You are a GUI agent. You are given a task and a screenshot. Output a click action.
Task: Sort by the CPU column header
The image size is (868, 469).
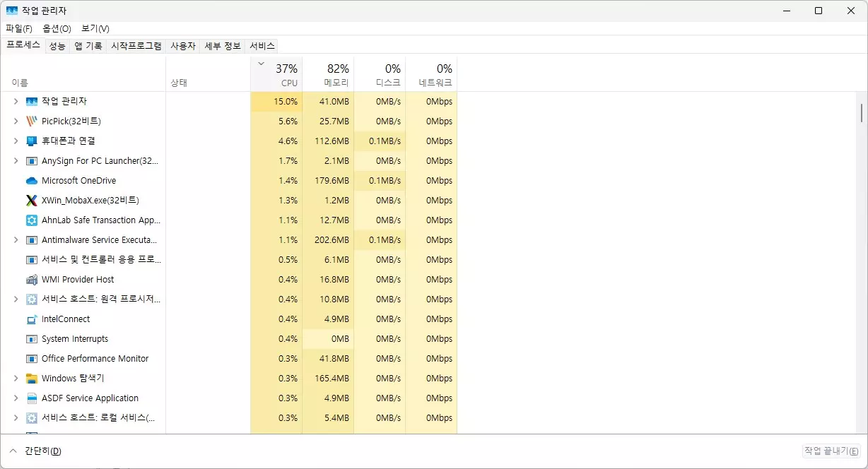[x=276, y=74]
